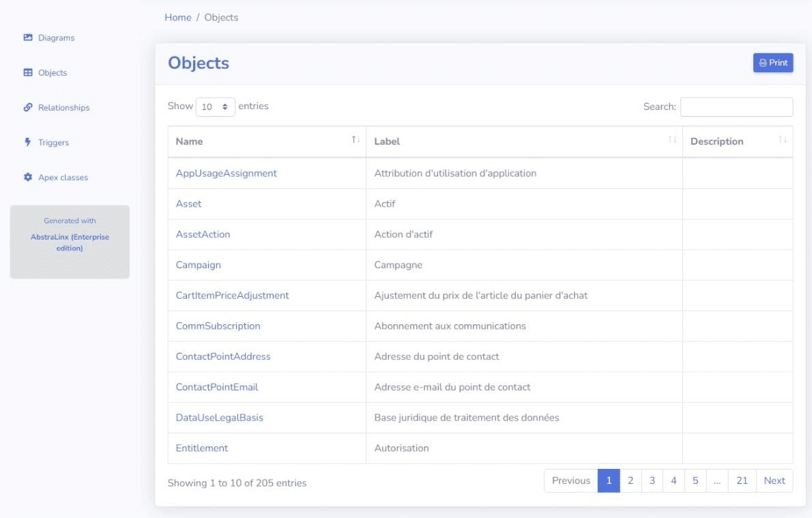812x518 pixels.
Task: Open the Relationships menu item
Action: [63, 108]
